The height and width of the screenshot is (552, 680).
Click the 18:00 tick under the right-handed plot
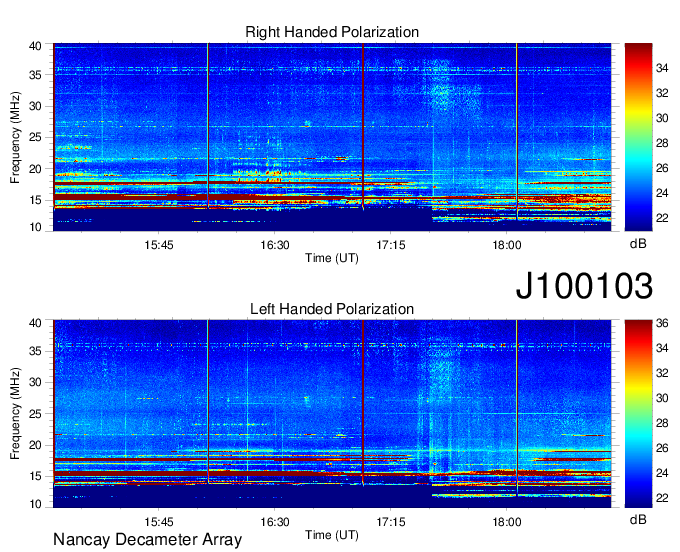pyautogui.click(x=507, y=245)
